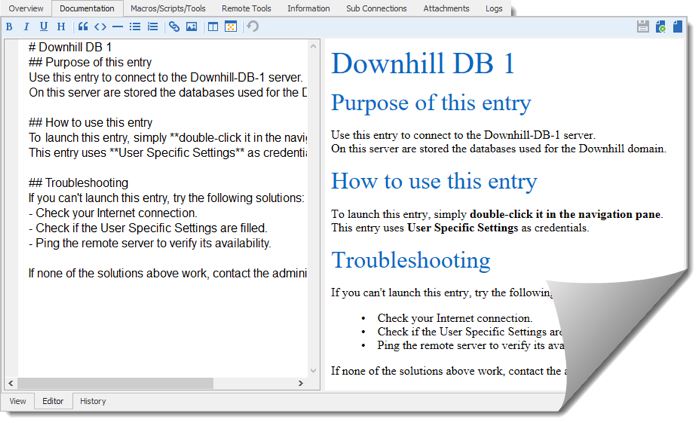Click the horizontal scrollbar thumb in editor
Screen dimensions: 699x423
coord(115,383)
